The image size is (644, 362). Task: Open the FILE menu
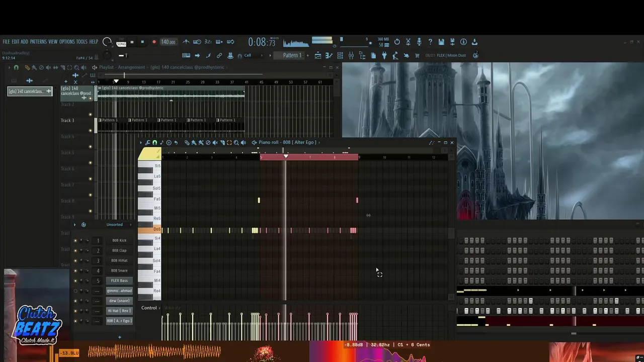[x=6, y=42]
